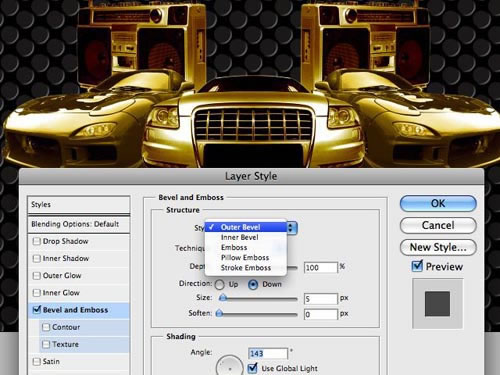
Task: Confirm with the OK button
Action: pyautogui.click(x=438, y=203)
